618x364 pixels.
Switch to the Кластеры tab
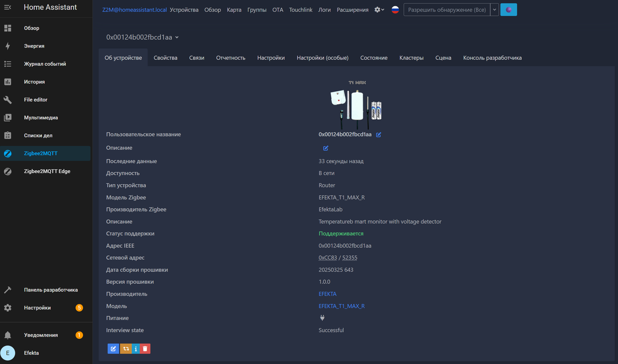click(411, 57)
